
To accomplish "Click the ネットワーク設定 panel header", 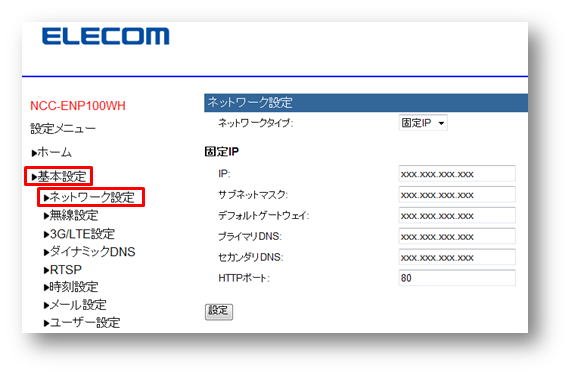I will [366, 103].
